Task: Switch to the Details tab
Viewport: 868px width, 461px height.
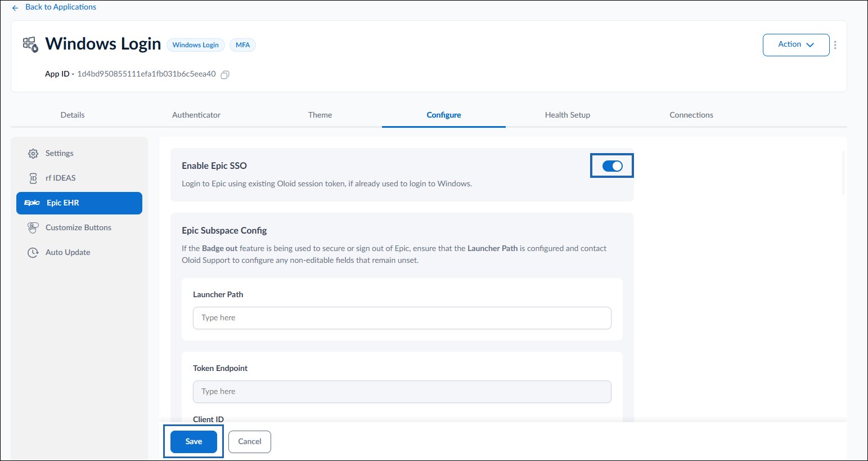Action: tap(73, 115)
